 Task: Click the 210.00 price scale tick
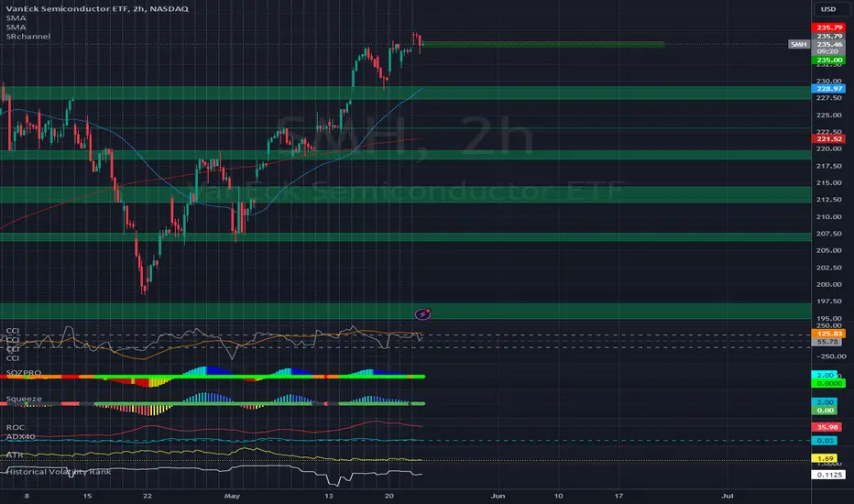point(829,216)
